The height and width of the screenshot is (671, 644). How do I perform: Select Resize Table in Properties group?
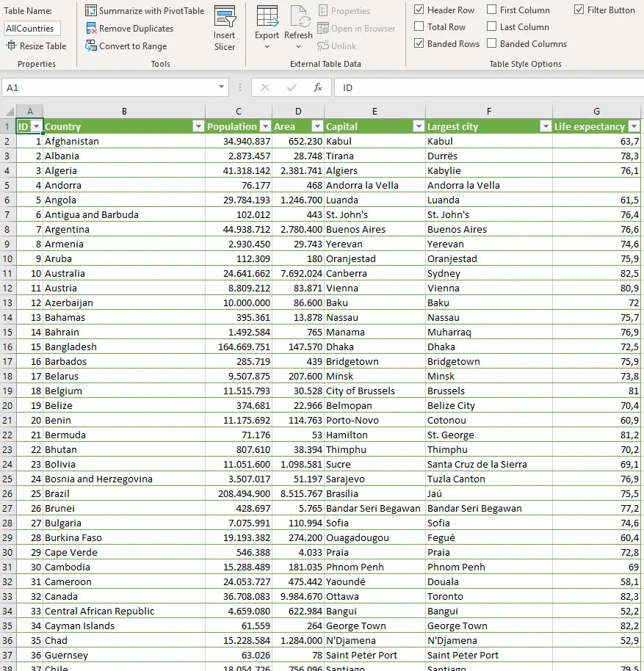(x=35, y=46)
